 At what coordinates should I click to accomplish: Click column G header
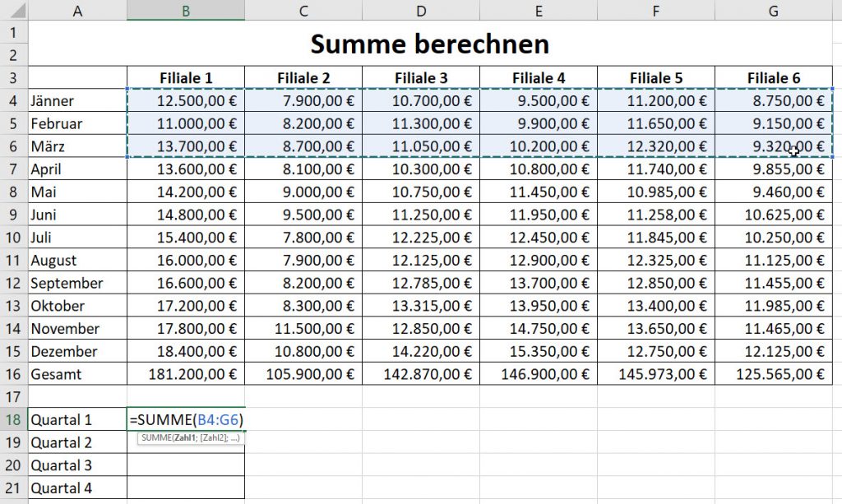[x=774, y=10]
